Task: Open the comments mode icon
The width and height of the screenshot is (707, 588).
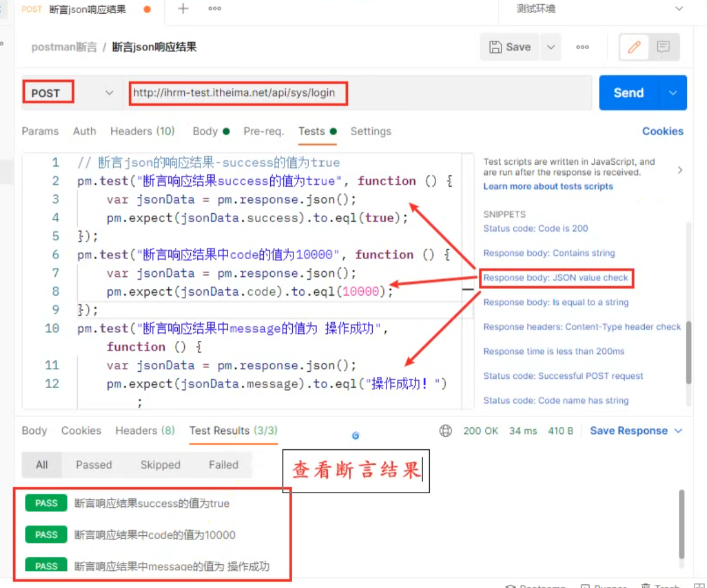Action: [663, 47]
